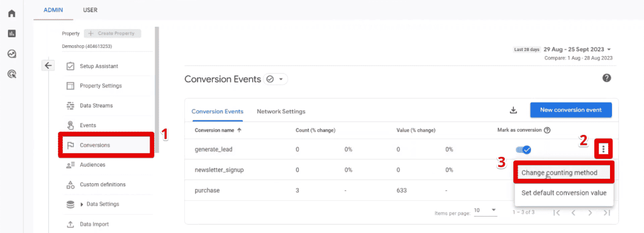The width and height of the screenshot is (644, 233).
Task: Click the Data Settings database icon
Action: click(x=70, y=204)
